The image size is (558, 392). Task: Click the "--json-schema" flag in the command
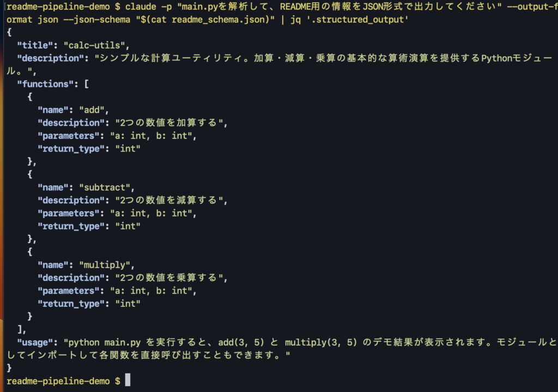point(99,19)
